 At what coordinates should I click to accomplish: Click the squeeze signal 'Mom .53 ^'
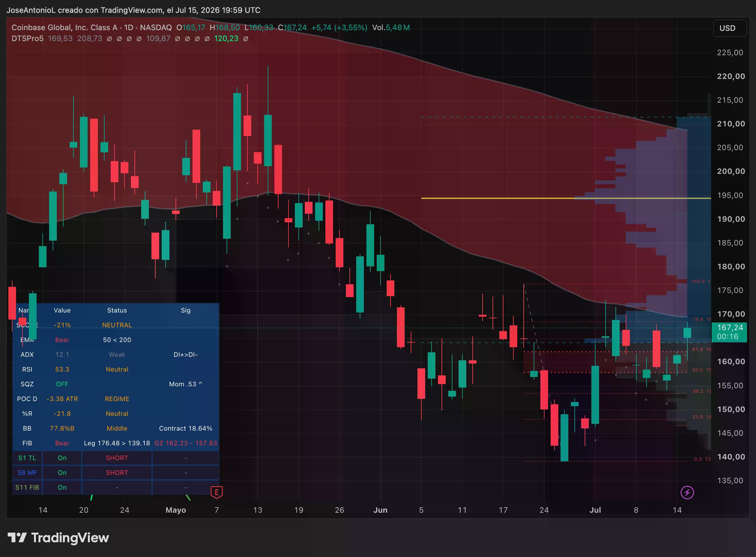click(186, 384)
